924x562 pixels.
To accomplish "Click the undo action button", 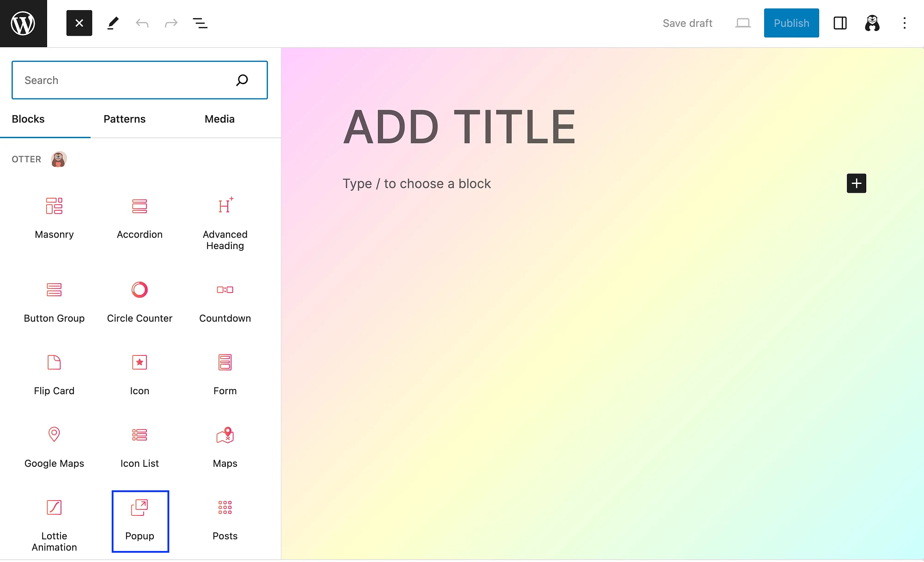I will coord(142,23).
